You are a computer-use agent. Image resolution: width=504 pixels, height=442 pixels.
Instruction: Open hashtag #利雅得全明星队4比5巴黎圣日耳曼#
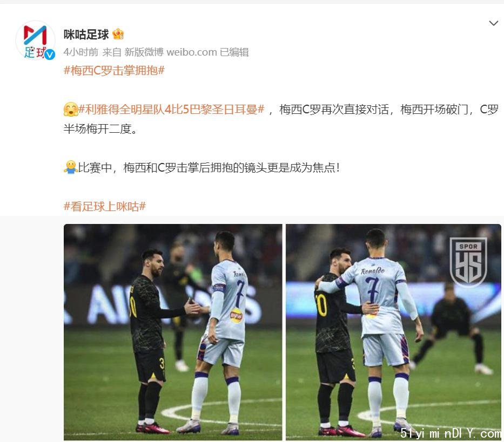(171, 110)
